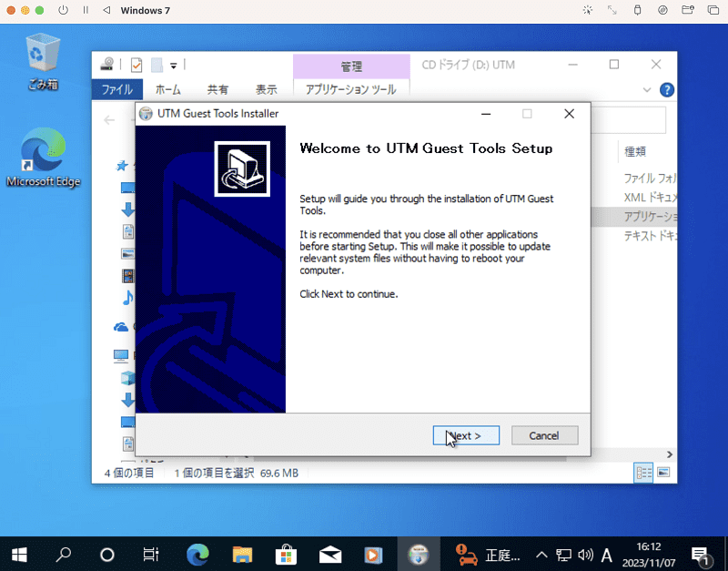Open Microsoft Store from taskbar
The width and height of the screenshot is (728, 571).
pyautogui.click(x=286, y=555)
